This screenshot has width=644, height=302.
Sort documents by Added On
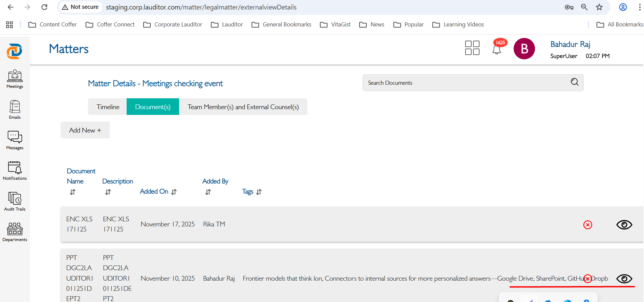pyautogui.click(x=174, y=192)
